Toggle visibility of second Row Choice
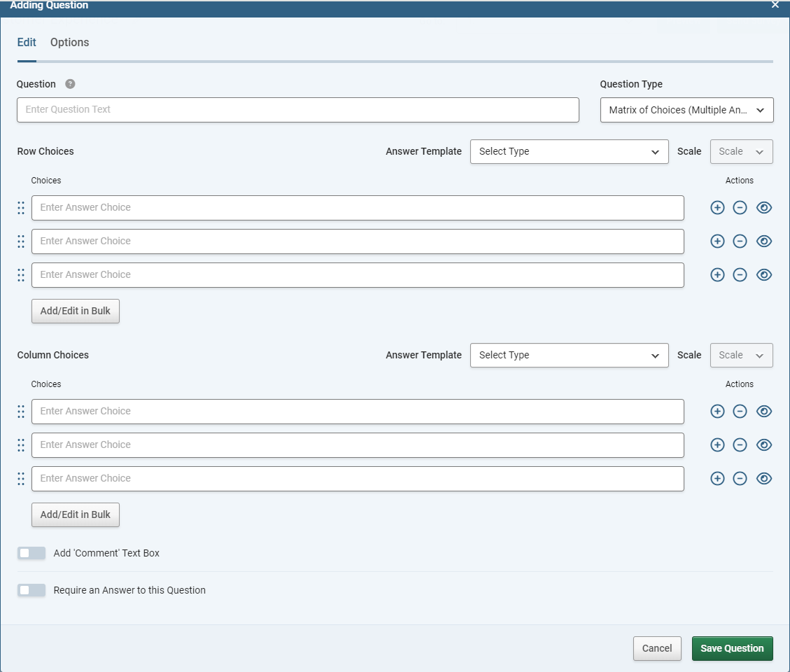This screenshot has height=672, width=790. 764,241
